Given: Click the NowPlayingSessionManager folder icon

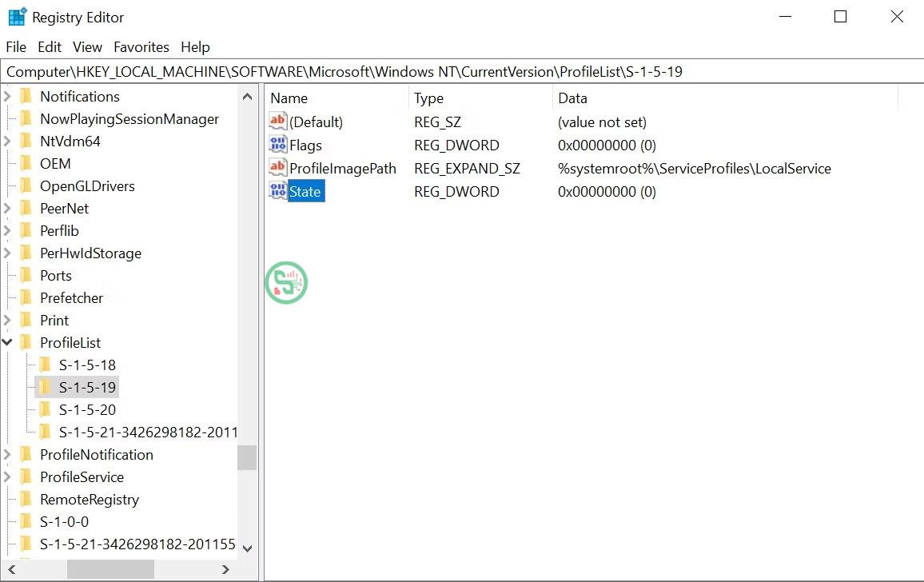Looking at the screenshot, I should coord(26,118).
